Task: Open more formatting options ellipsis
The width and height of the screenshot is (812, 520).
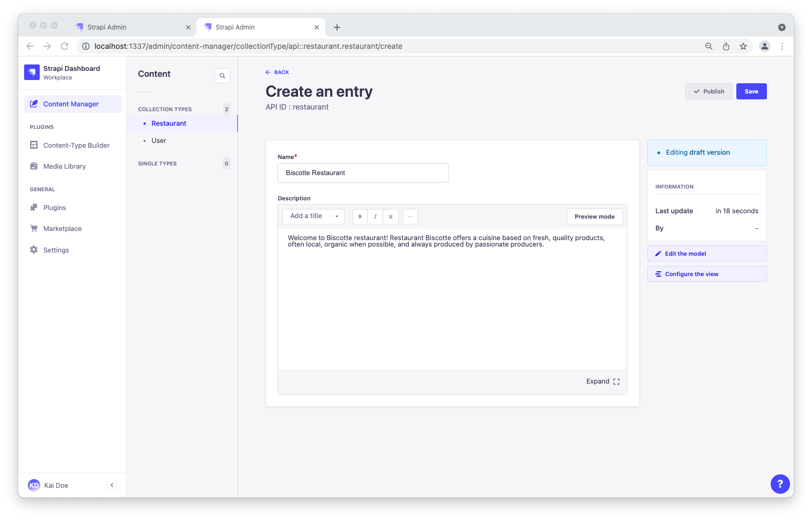Action: click(x=410, y=216)
